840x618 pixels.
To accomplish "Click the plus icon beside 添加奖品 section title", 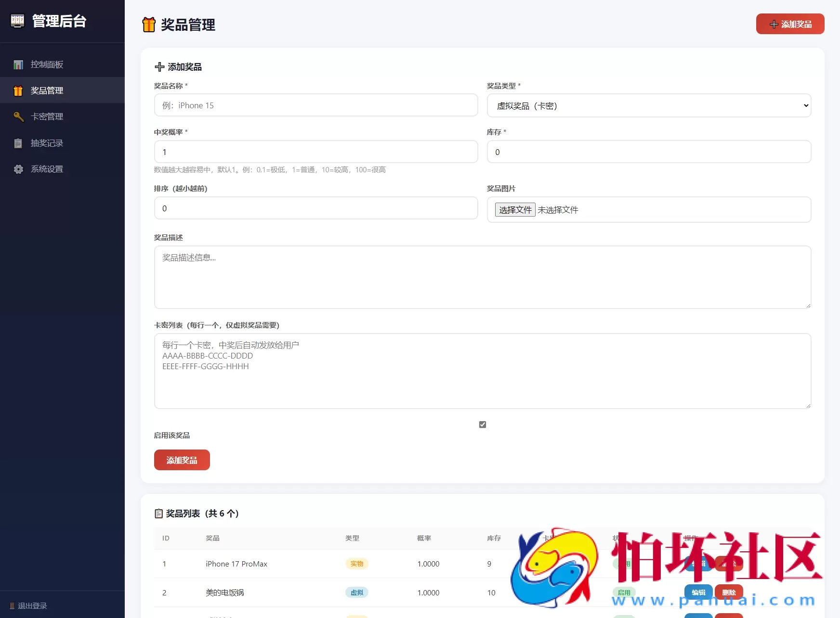I will [160, 66].
